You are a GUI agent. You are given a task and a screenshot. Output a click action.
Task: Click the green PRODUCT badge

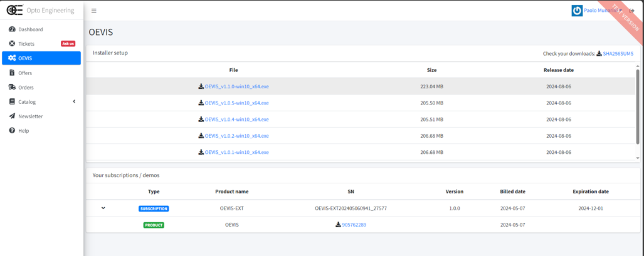[x=154, y=225]
